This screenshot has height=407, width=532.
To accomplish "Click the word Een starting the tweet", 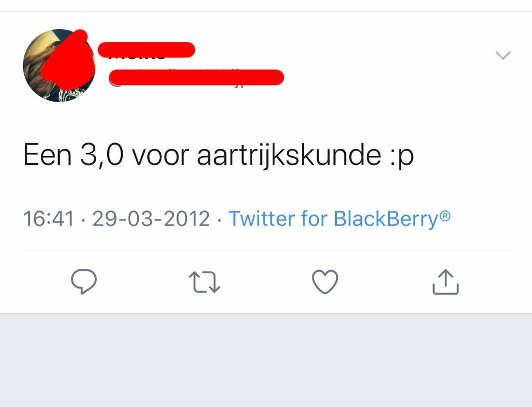I will coord(47,156).
